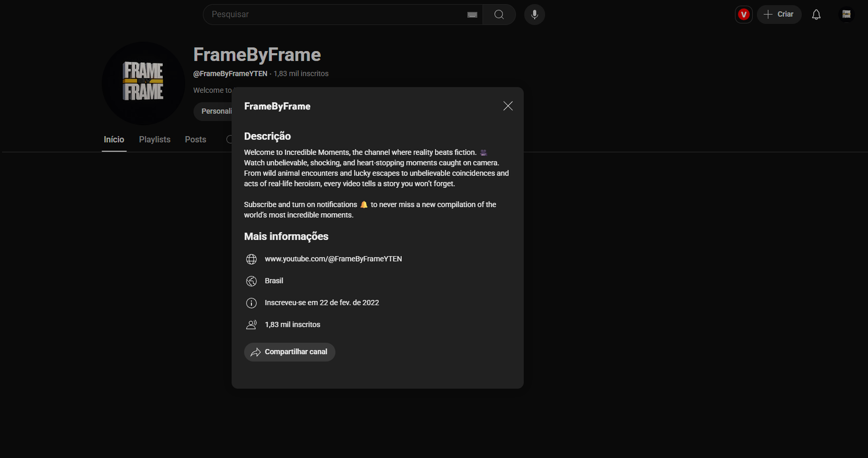Click "1,83 mil inscritos" beside the handle
The width and height of the screenshot is (868, 458).
point(301,74)
